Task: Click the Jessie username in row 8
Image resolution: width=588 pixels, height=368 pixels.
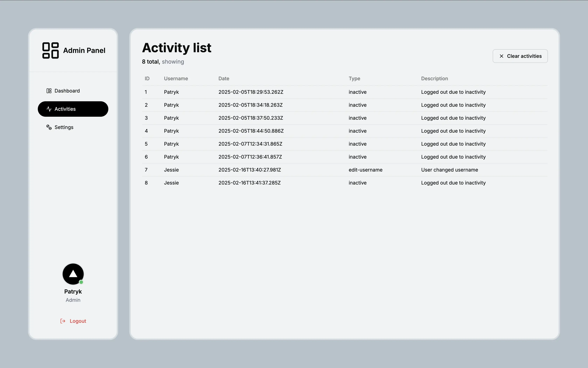Action: coord(171,183)
